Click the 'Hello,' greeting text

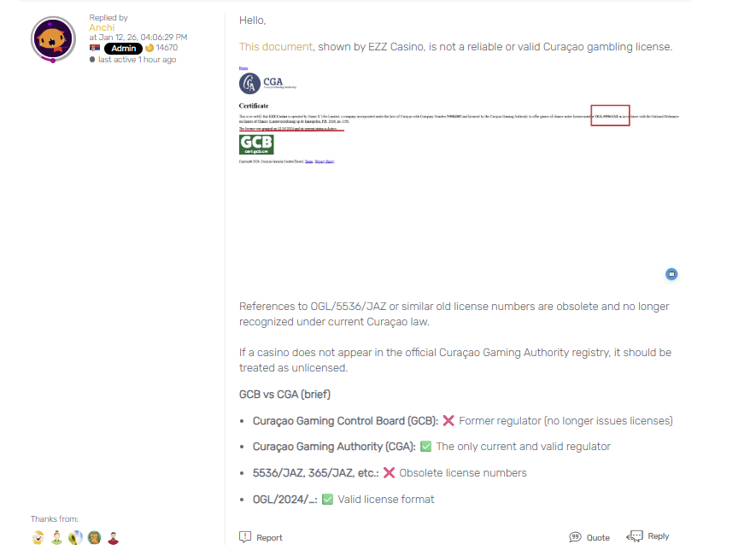(252, 20)
